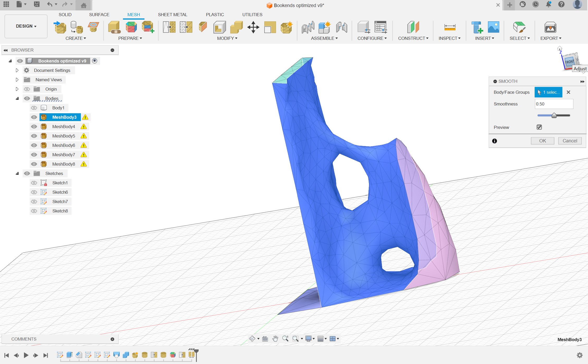Click the Generate Face Groups icon
588x364 pixels.
coord(131,27)
